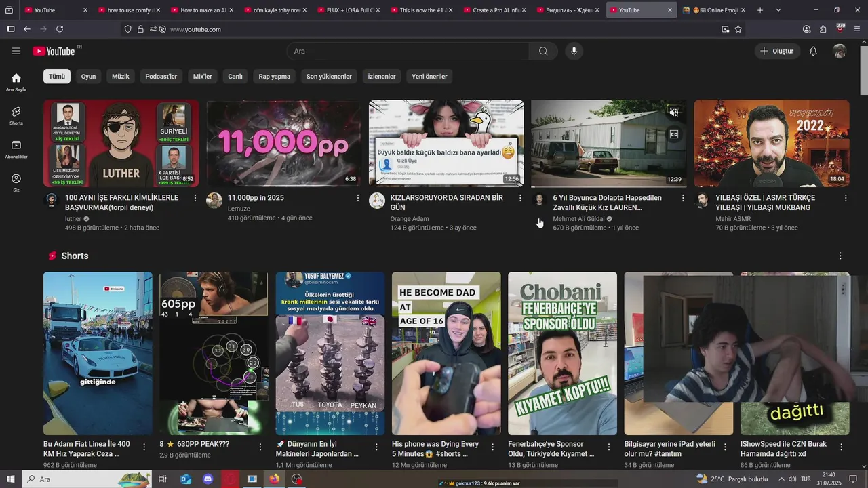Open the YouTube hamburger guide menu
Screen dimensions: 868x488
16,51
